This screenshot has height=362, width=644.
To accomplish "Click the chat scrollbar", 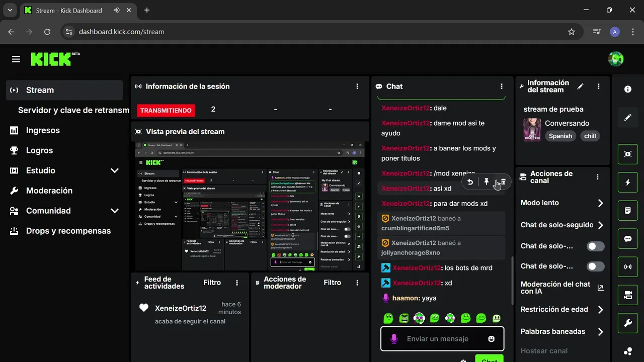I will [x=511, y=281].
